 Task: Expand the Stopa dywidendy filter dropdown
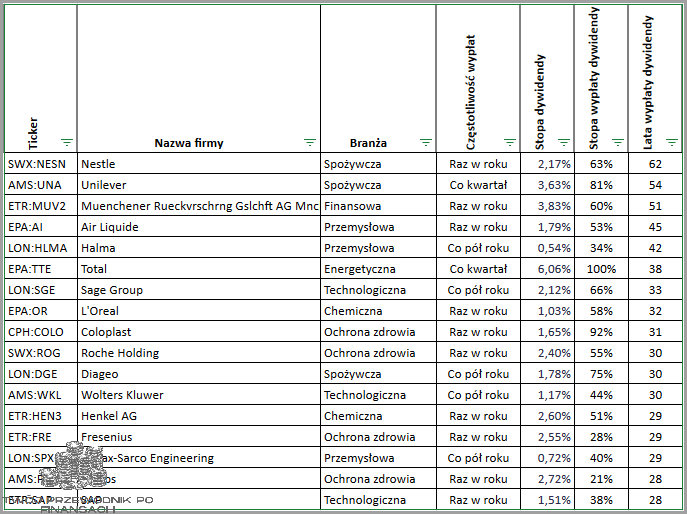[563, 142]
